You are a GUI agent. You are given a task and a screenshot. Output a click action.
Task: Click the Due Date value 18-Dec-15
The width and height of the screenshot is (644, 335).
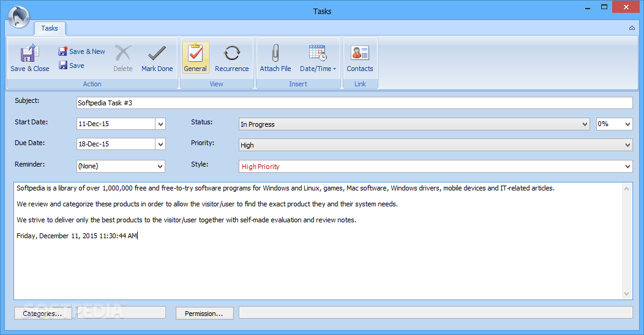tap(94, 144)
